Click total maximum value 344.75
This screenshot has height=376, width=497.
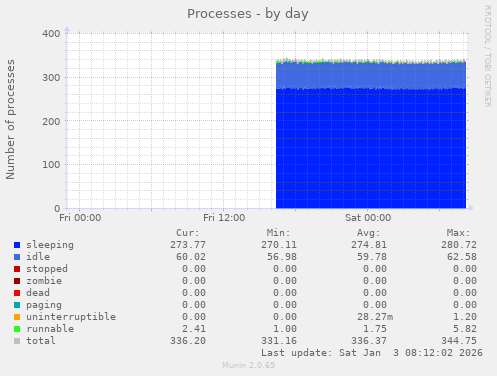click(459, 341)
